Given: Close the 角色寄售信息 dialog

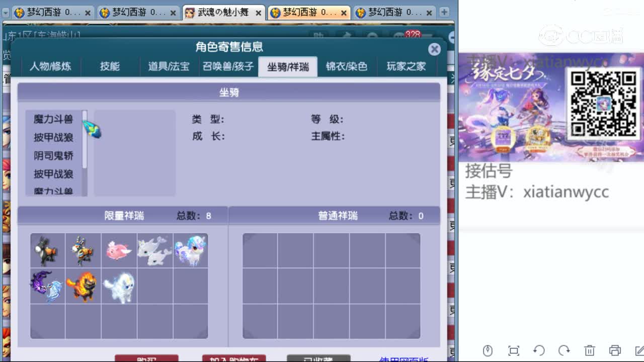Looking at the screenshot, I should (x=434, y=49).
